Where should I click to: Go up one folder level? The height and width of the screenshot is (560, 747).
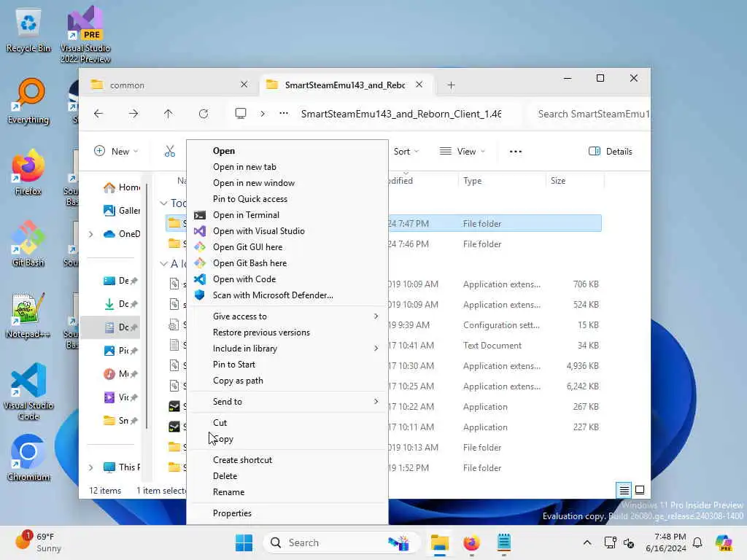click(169, 114)
